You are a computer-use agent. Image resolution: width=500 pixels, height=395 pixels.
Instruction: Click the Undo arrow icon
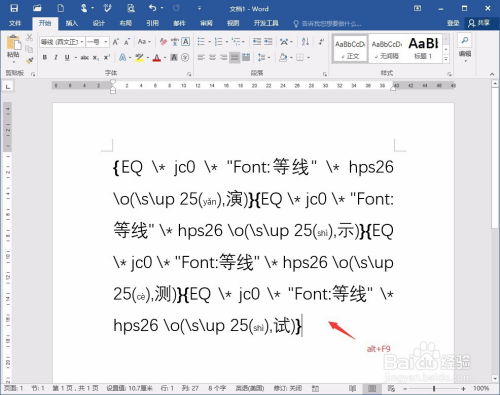(x=152, y=8)
